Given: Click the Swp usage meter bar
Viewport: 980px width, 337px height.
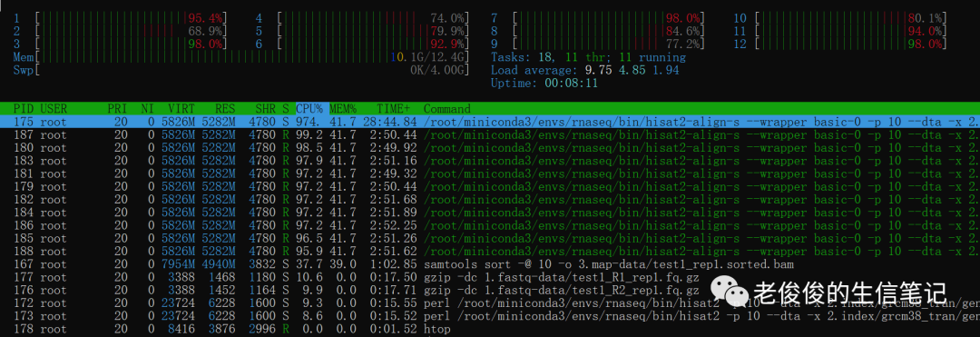Looking at the screenshot, I should [x=241, y=69].
